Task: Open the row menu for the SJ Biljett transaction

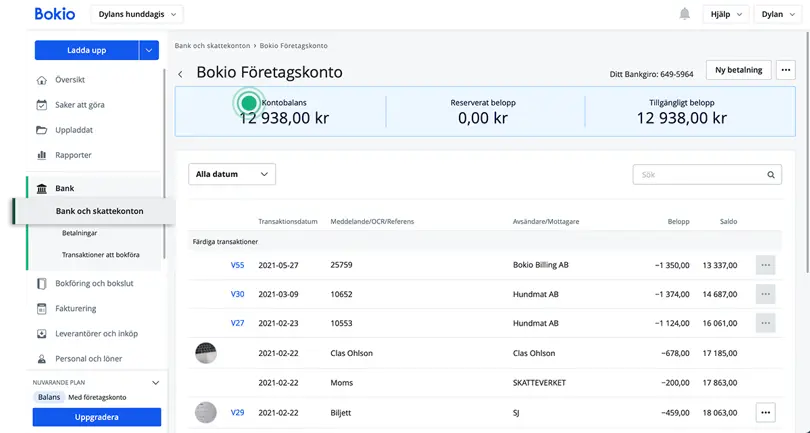Action: 766,412
